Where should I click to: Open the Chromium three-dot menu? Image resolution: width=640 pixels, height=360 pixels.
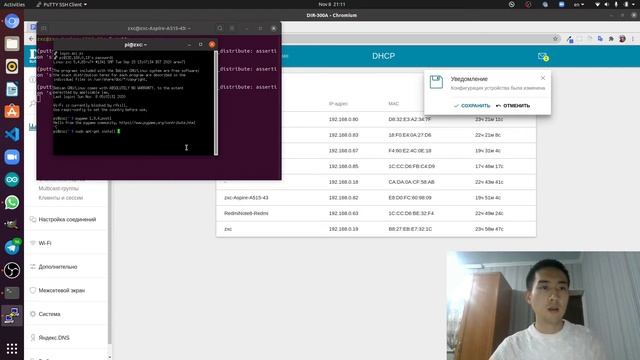(633, 39)
